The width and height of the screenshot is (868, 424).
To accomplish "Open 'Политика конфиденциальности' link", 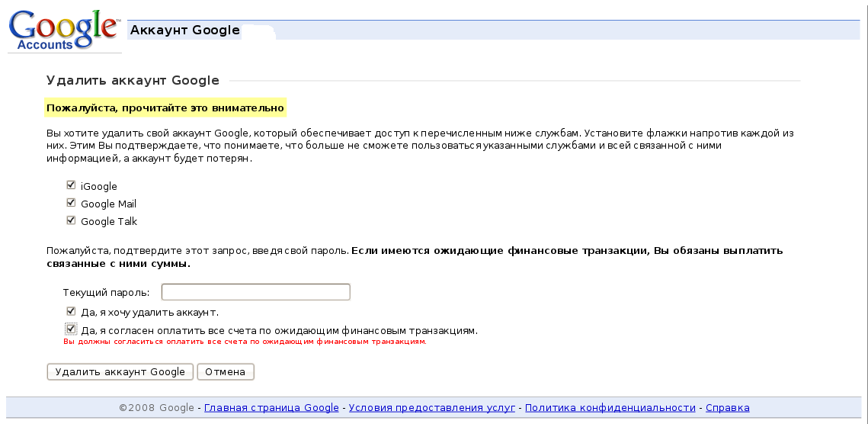I will [610, 408].
